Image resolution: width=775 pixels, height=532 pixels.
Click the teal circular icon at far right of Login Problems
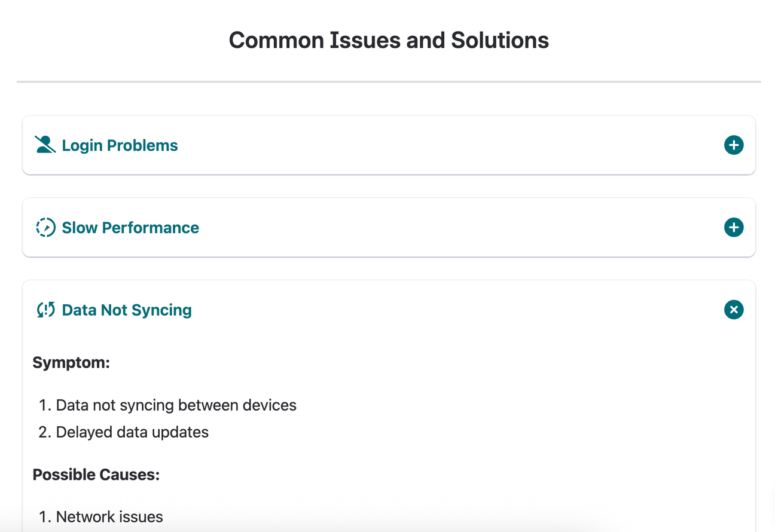tap(734, 145)
